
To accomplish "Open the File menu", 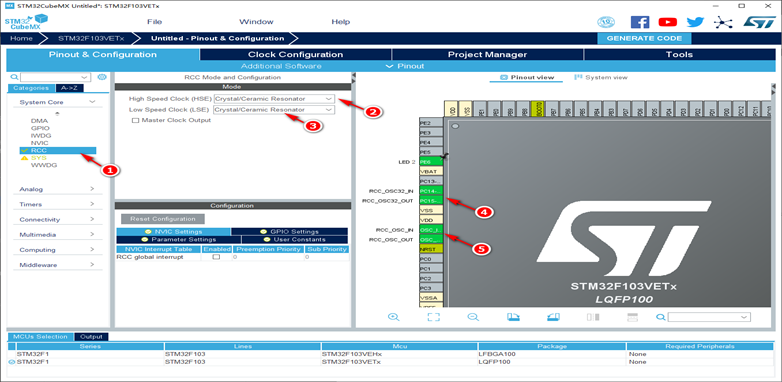I will point(155,22).
